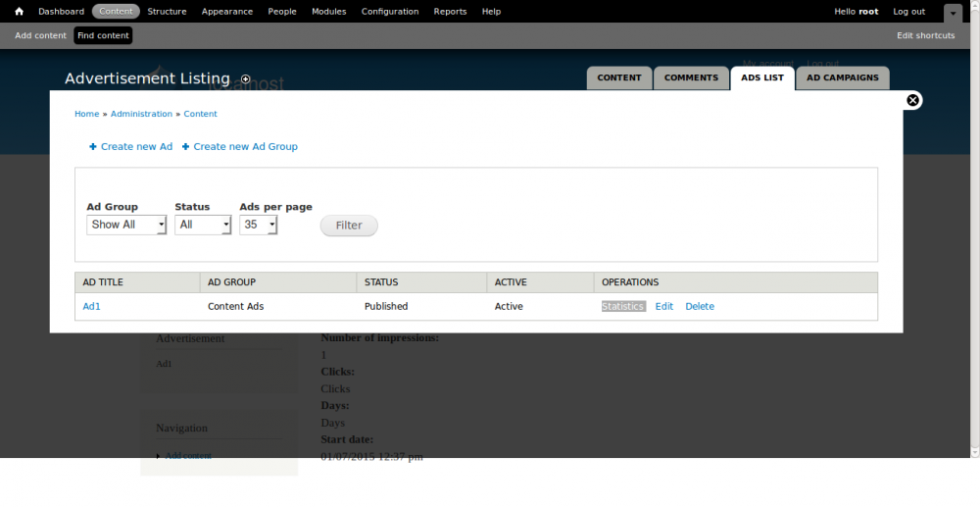Open the Ad1 title link
The height and width of the screenshot is (507, 980).
pos(92,306)
